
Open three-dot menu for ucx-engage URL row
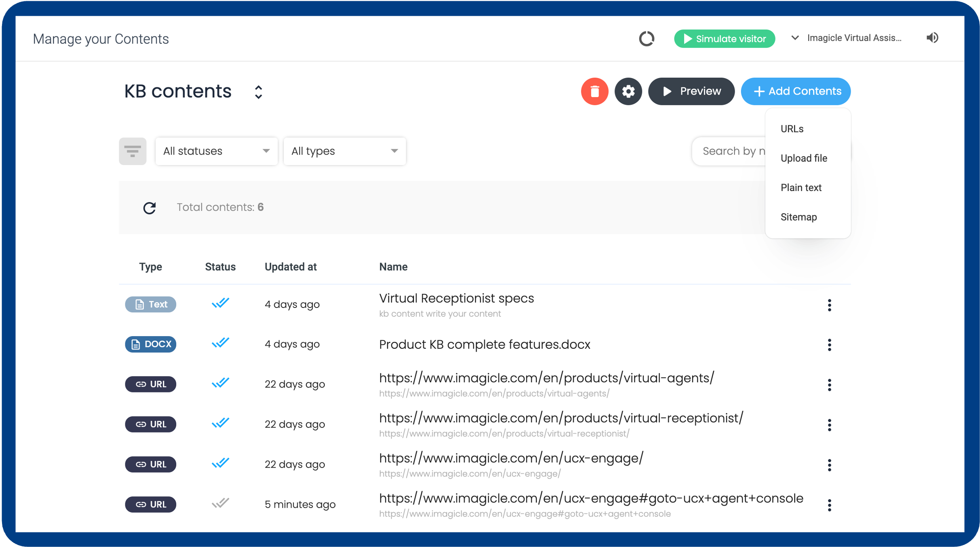click(x=829, y=465)
